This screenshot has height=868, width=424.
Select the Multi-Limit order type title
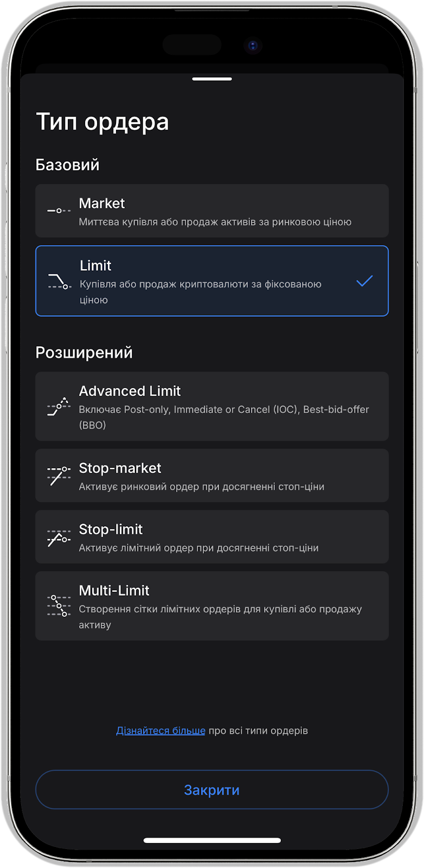click(x=114, y=591)
